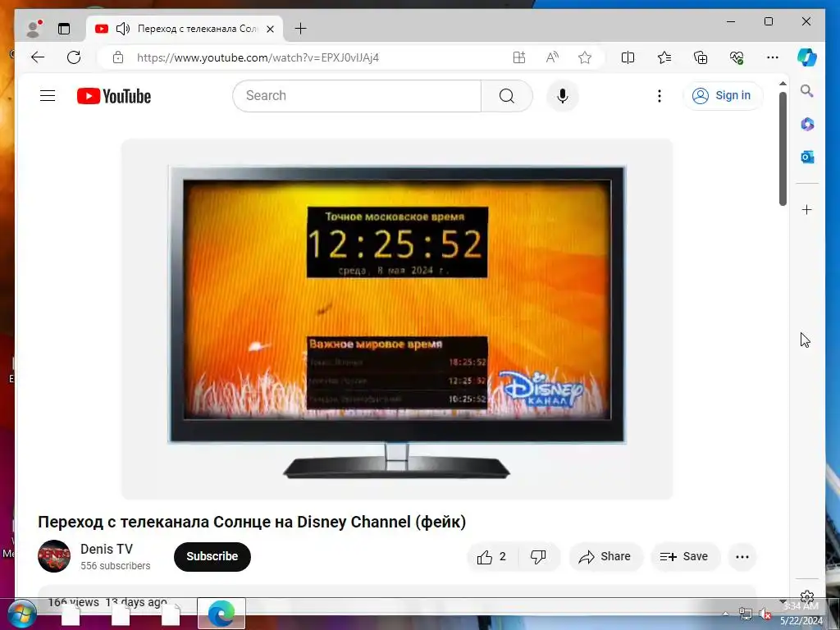
Task: Save the video to a playlist
Action: [x=685, y=557]
